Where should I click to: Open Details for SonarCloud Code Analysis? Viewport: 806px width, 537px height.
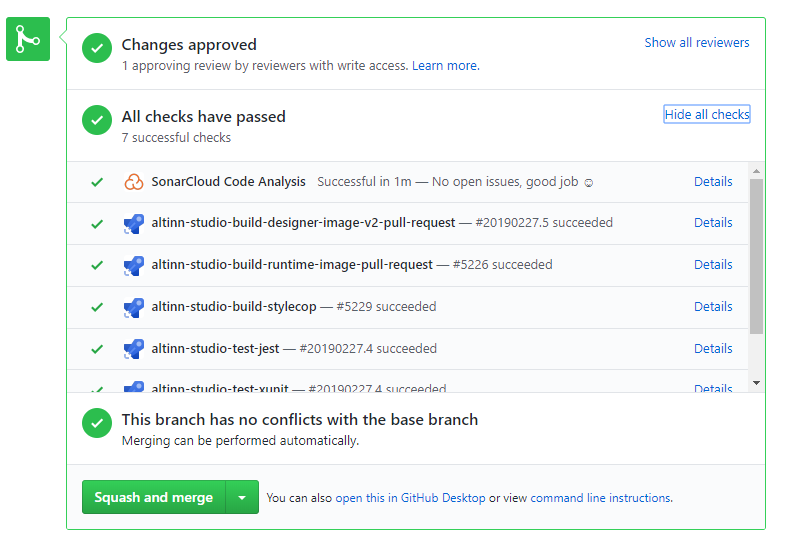tap(713, 182)
